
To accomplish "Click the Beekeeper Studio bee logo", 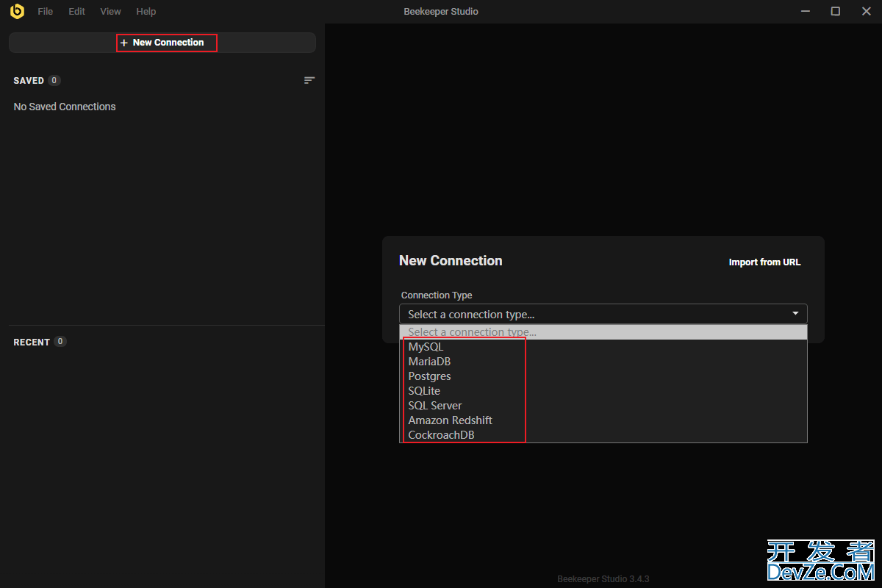I will (17, 11).
